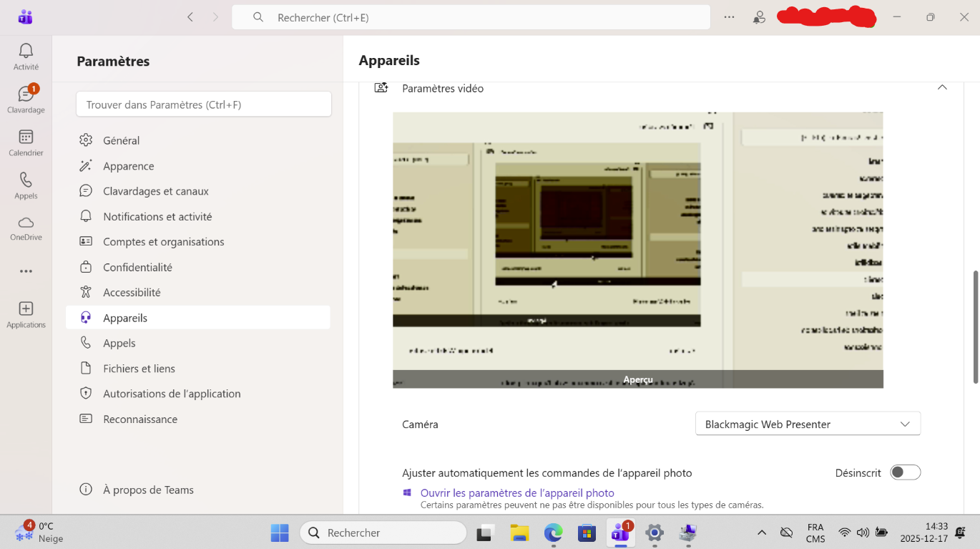Open the Applications plus icon
Viewport: 980px width, 549px height.
[x=26, y=314]
